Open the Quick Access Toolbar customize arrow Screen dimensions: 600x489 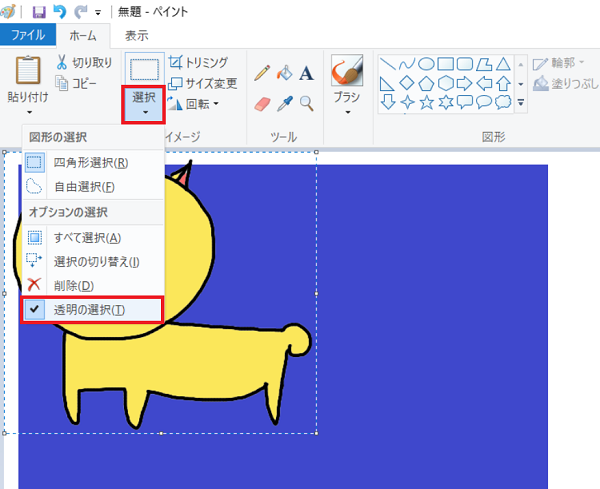98,13
